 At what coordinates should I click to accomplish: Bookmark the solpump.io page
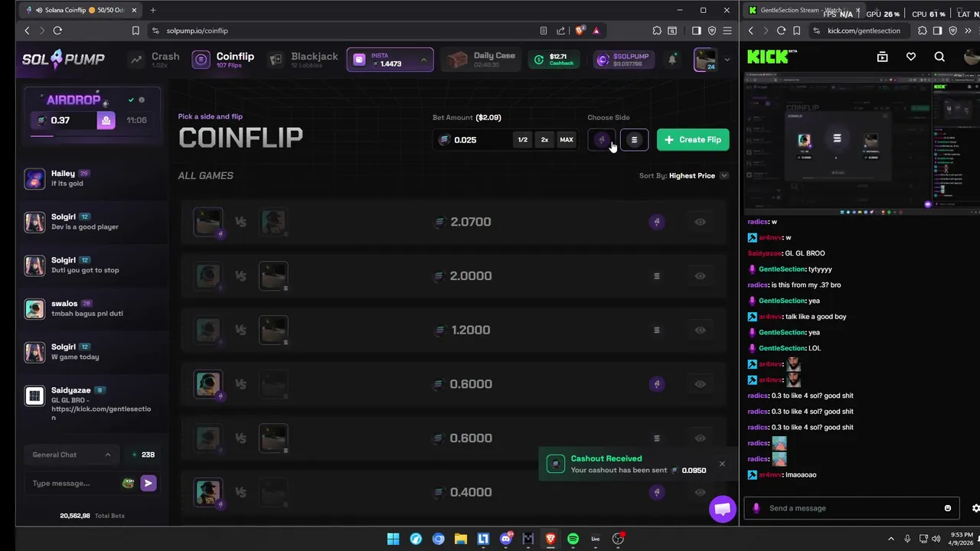pos(136,31)
